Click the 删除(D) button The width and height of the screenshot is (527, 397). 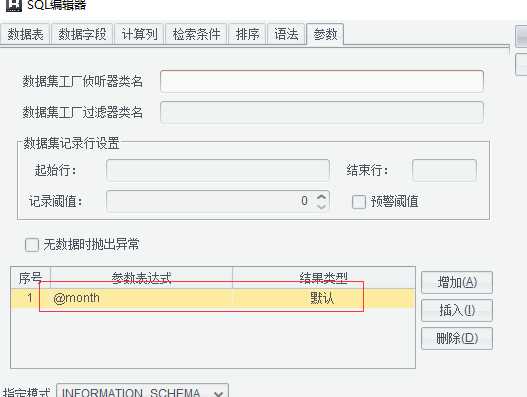coord(457,338)
